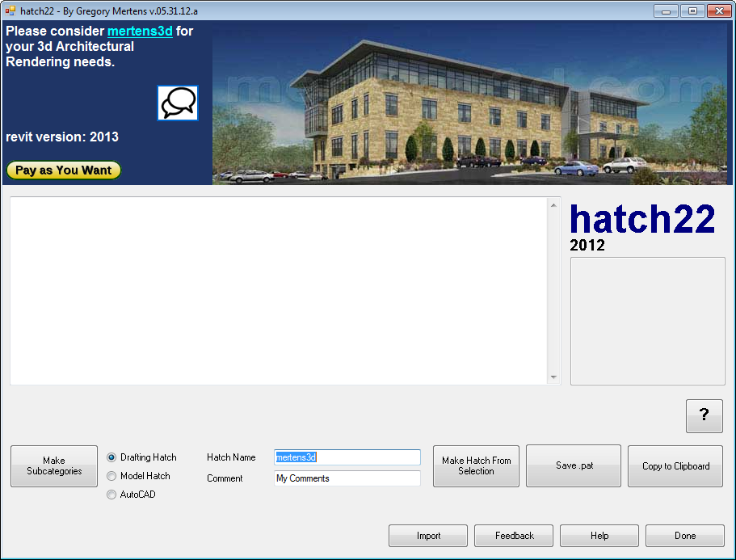Close the hatch22 window
This screenshot has width=736, height=560.
pyautogui.click(x=719, y=11)
